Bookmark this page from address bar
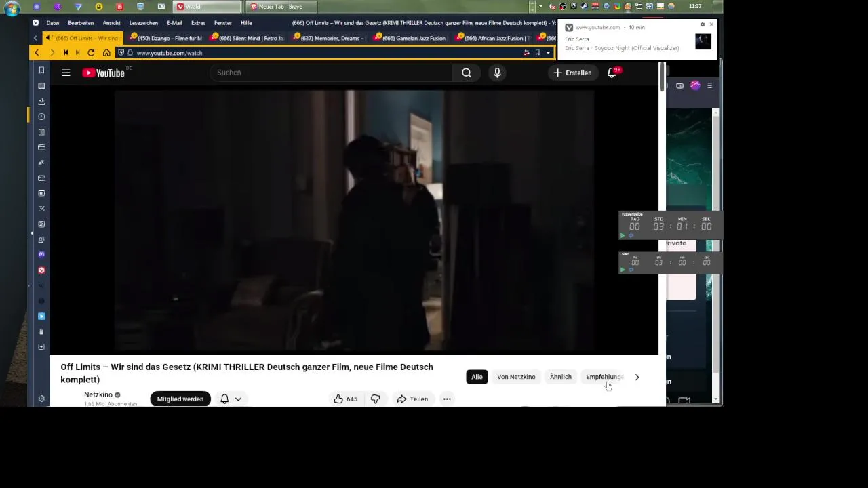Image resolution: width=868 pixels, height=488 pixels. [537, 53]
